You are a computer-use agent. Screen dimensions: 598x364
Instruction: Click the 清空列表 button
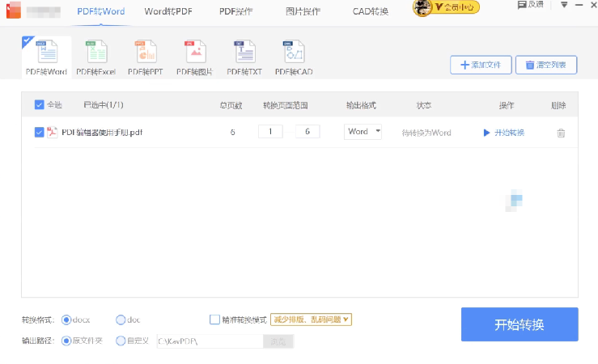546,65
